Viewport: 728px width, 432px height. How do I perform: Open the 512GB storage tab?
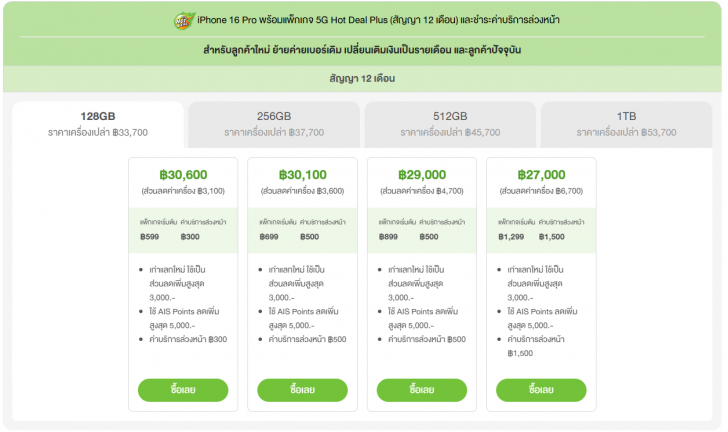pyautogui.click(x=450, y=123)
